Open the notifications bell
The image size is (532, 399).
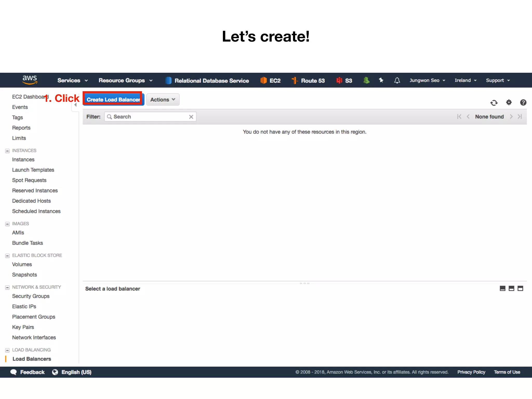coord(397,81)
